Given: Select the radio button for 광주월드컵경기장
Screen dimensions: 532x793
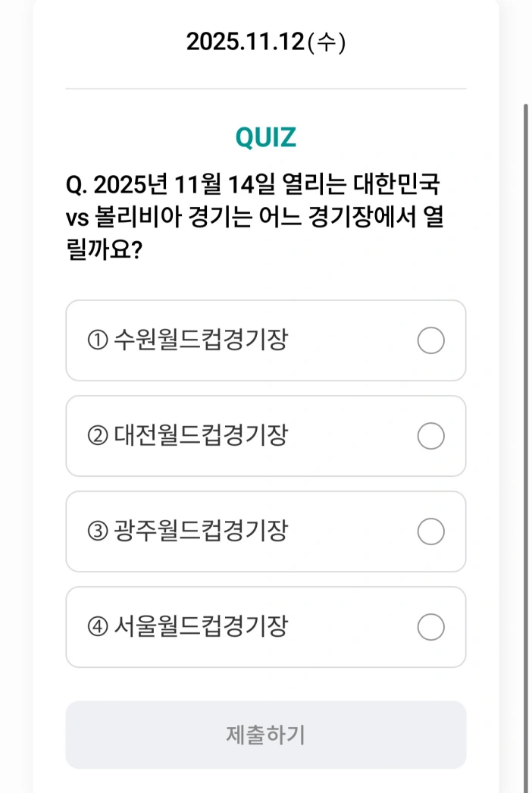Looking at the screenshot, I should click(430, 531).
